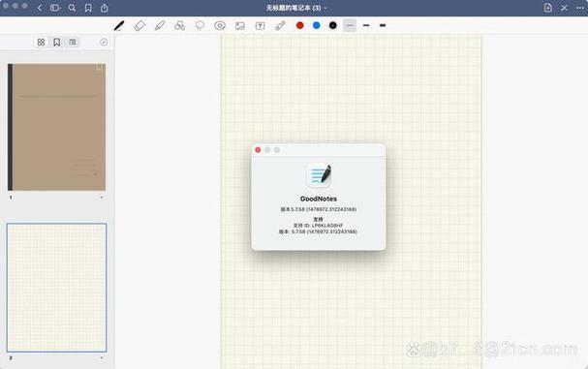Pick the red pen color
This screenshot has height=369, width=588.
(300, 25)
